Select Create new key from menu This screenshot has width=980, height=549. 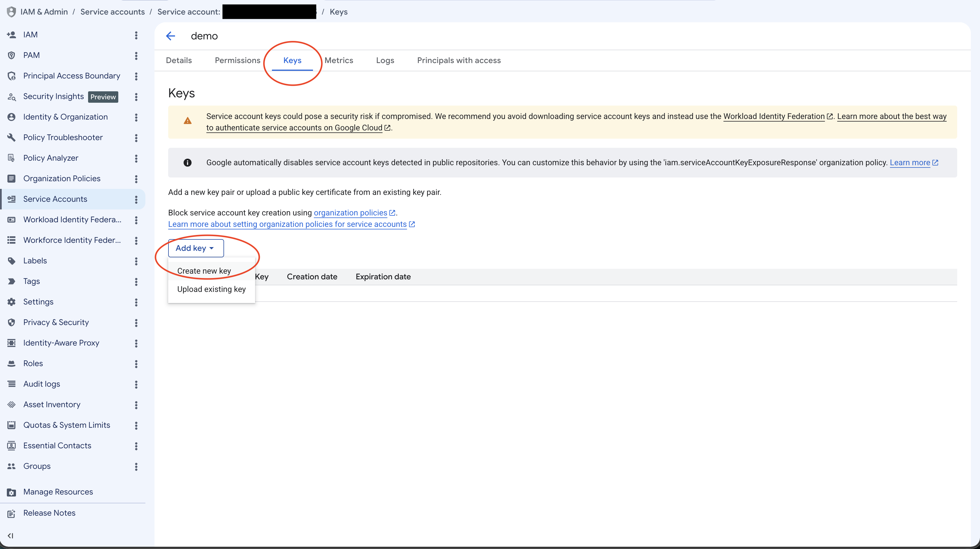point(204,271)
